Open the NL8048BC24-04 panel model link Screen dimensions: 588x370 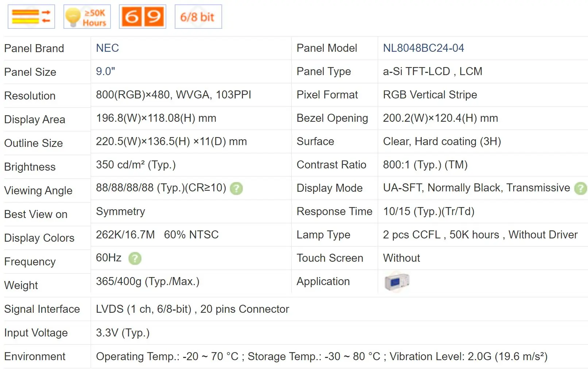coord(423,48)
